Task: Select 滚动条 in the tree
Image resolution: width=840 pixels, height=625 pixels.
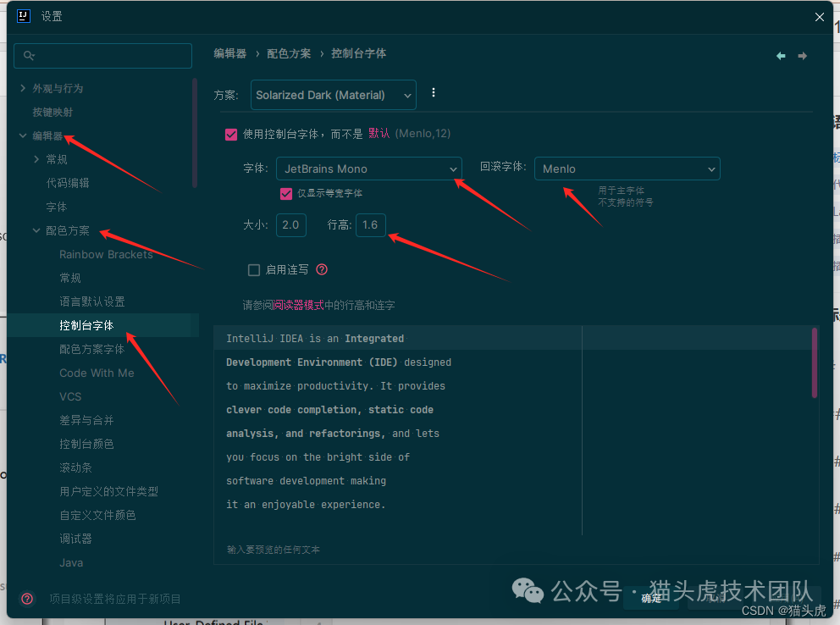Action: pos(75,467)
